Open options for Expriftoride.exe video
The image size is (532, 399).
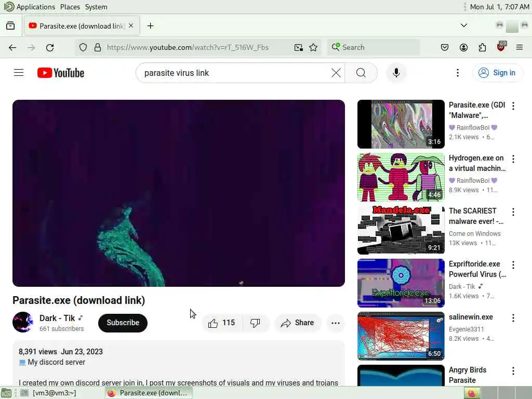[513, 264]
